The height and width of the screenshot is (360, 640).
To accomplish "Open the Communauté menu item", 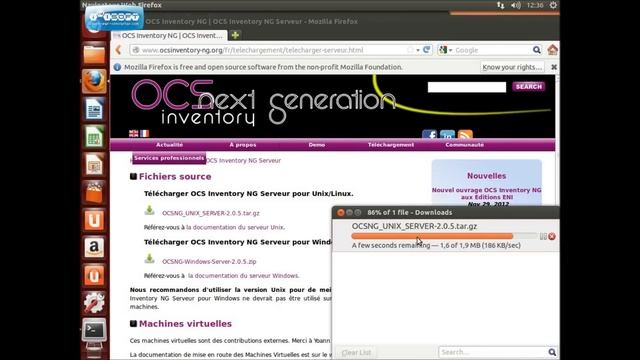I will (464, 144).
